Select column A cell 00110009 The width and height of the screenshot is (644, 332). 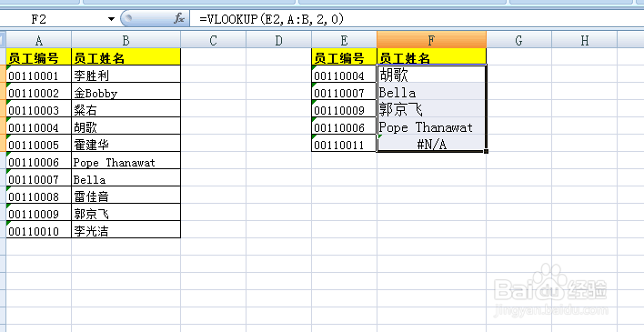coord(38,212)
